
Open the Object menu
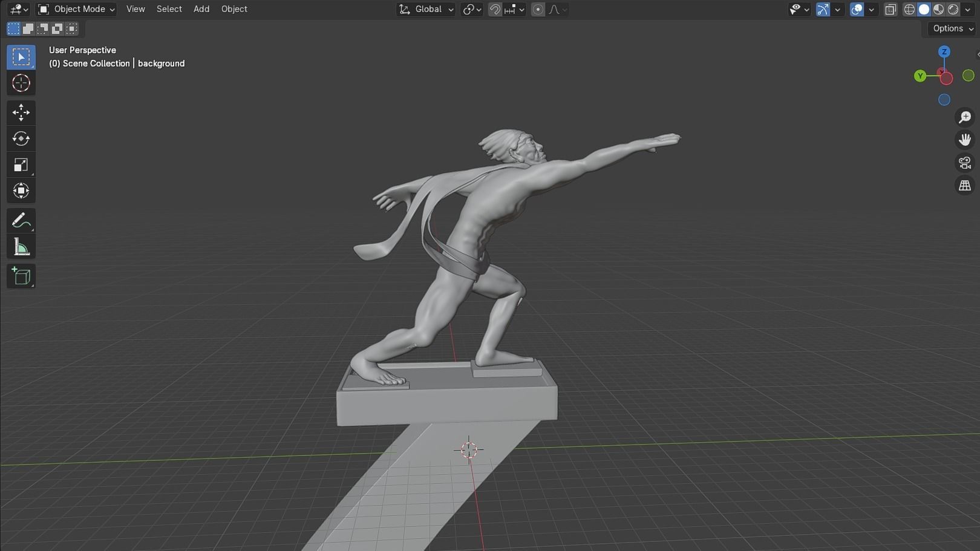tap(234, 9)
